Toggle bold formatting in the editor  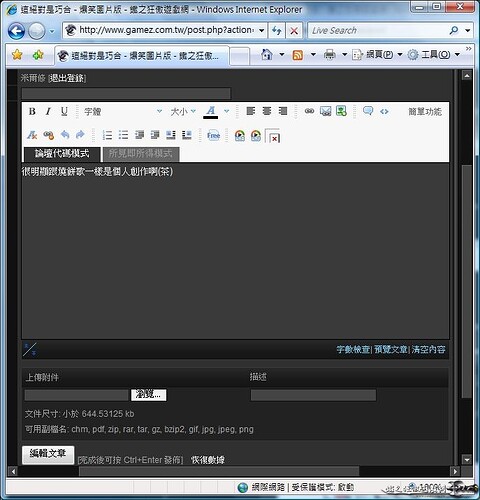pos(32,111)
